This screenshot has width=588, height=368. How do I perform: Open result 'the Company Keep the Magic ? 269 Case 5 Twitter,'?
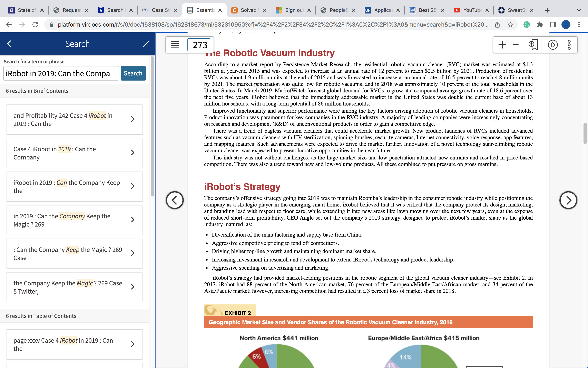(x=74, y=287)
